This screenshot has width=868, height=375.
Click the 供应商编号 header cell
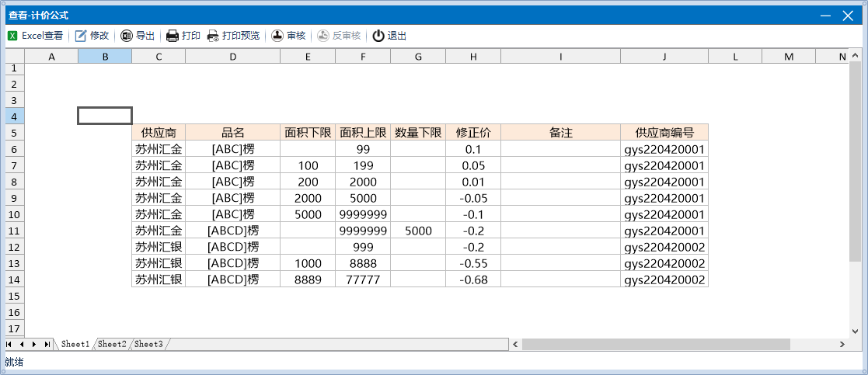(664, 133)
